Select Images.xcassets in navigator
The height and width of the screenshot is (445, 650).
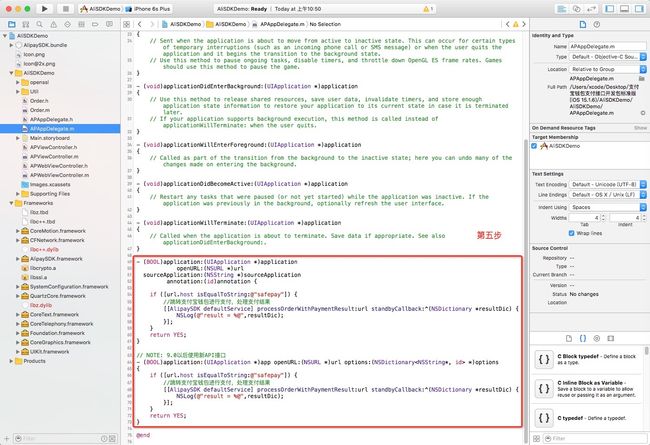point(50,184)
